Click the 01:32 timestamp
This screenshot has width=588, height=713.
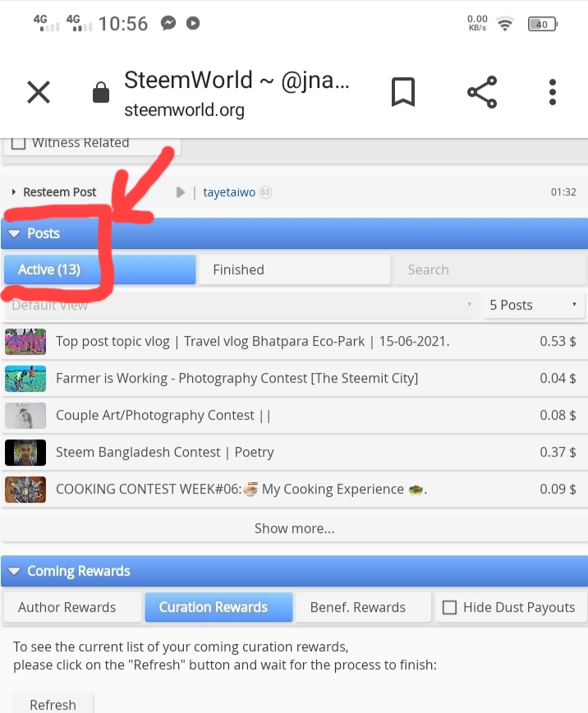pos(563,192)
